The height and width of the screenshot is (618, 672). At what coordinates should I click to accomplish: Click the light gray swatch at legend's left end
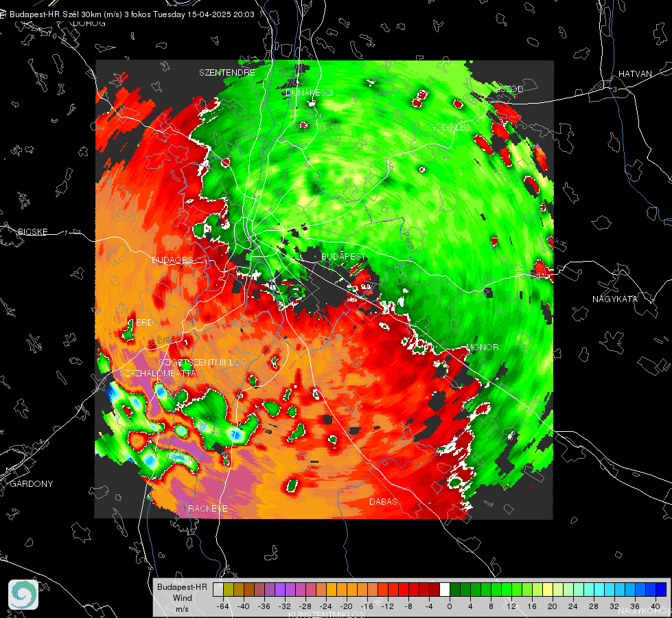point(218,590)
